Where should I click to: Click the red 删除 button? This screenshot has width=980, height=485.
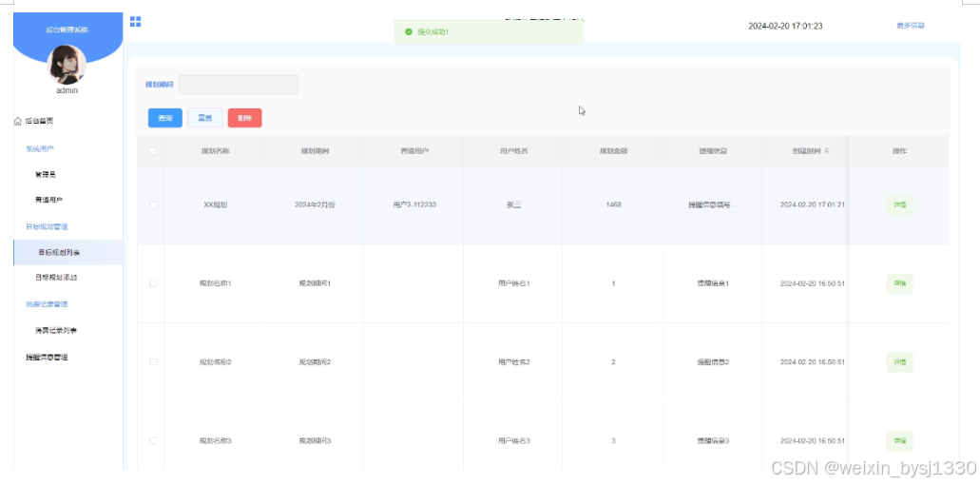[x=245, y=118]
